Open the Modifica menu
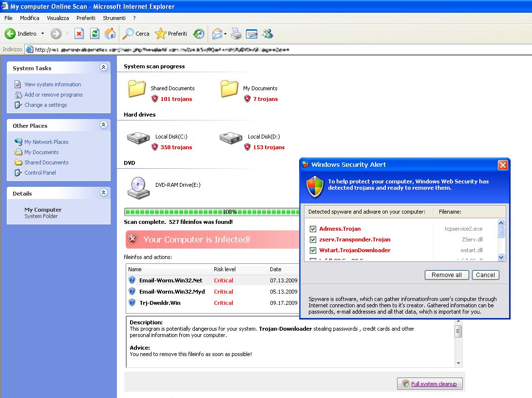 pos(30,18)
